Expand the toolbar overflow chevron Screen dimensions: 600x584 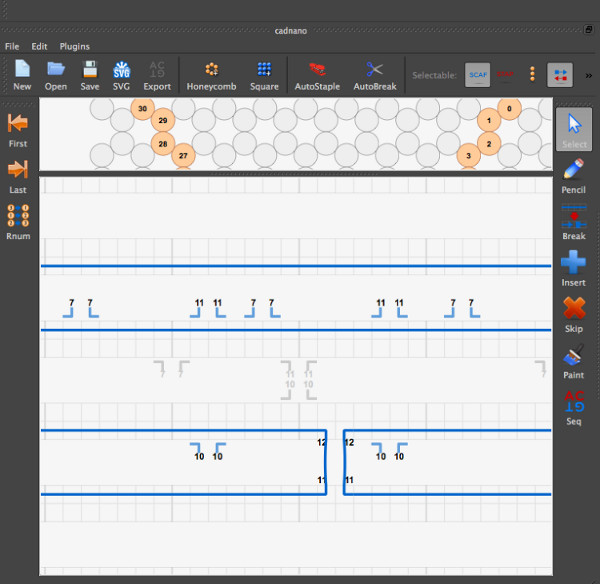tap(588, 74)
